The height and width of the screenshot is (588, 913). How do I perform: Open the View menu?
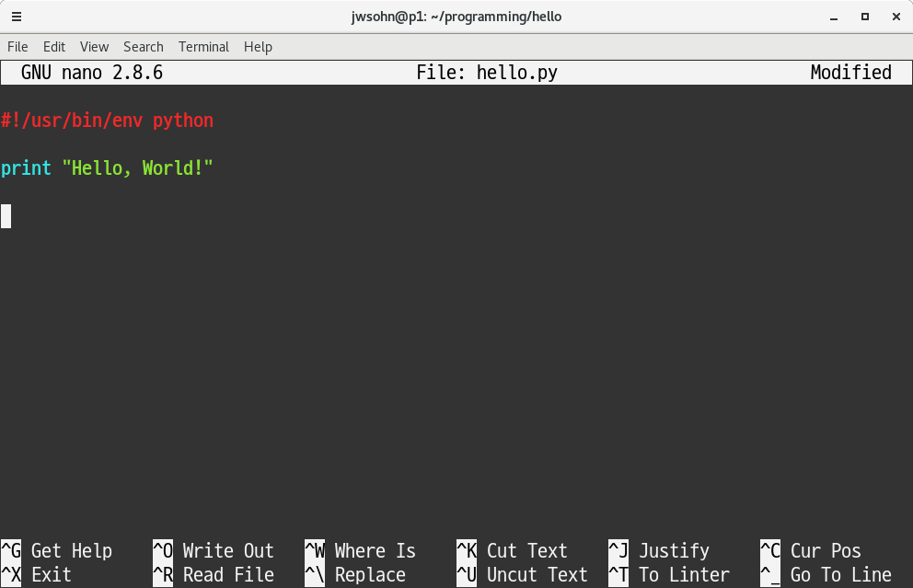click(x=94, y=47)
